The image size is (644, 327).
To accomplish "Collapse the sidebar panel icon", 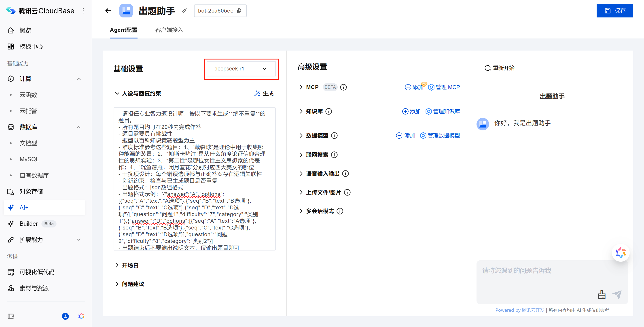I will click(x=11, y=316).
